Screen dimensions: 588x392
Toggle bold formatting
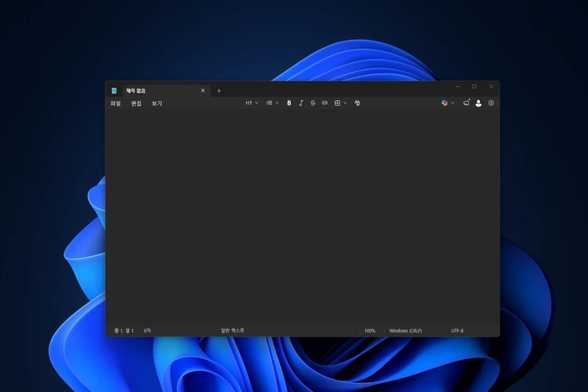tap(289, 103)
